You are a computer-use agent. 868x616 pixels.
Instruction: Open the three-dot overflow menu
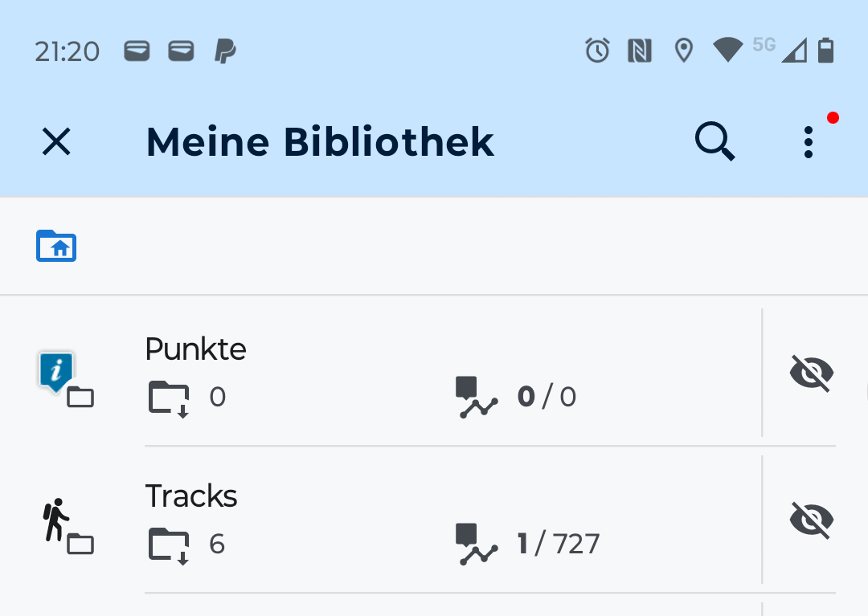(x=808, y=142)
